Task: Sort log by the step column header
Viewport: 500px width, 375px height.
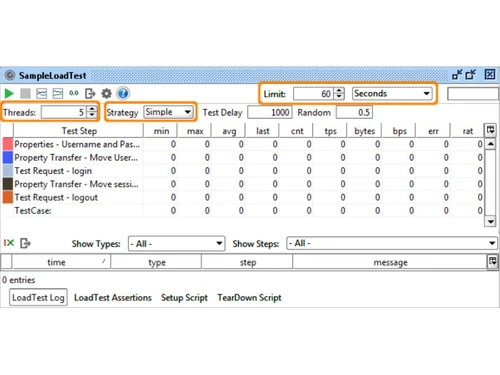Action: tap(247, 262)
